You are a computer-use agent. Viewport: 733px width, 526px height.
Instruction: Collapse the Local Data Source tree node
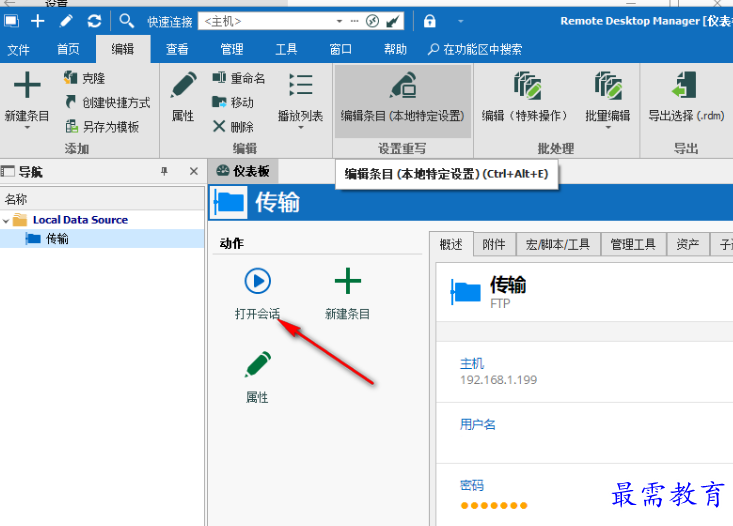click(x=6, y=221)
